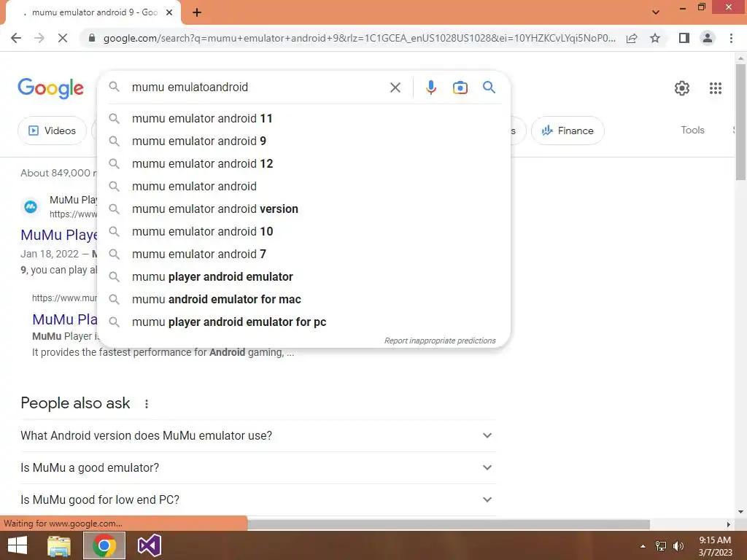Open the Windows Start menu

18,545
